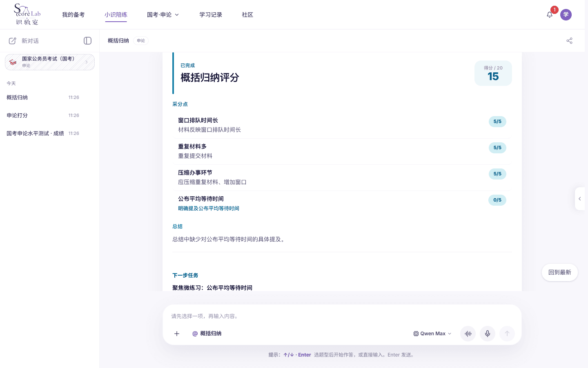Toggle the sidebar panel icon
This screenshot has height=368, width=588.
[87, 41]
